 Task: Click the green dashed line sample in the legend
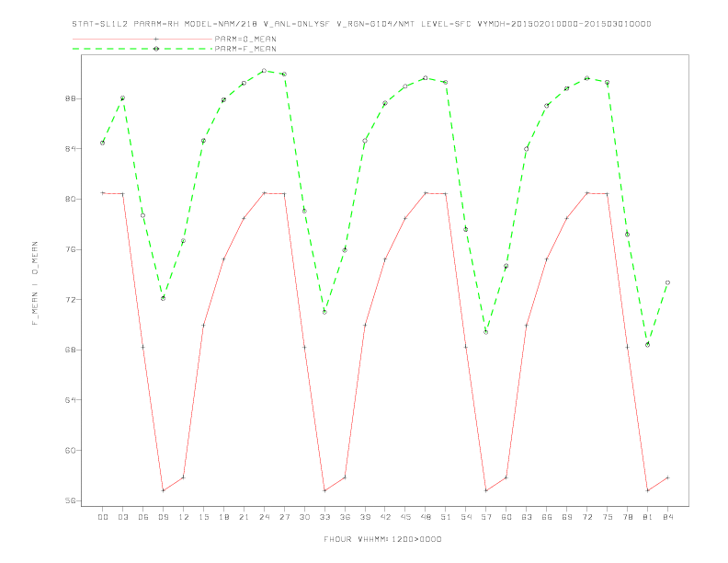tap(142, 49)
